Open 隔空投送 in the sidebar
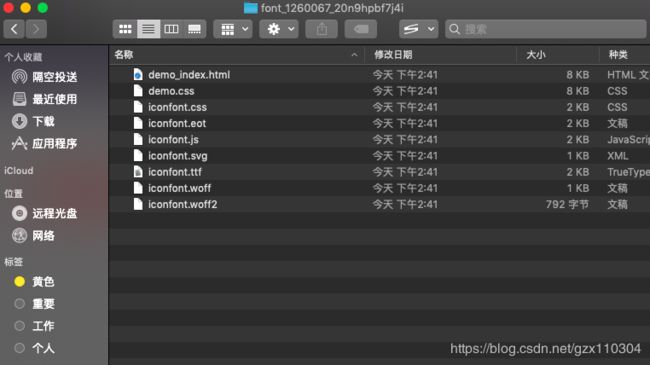Screen dimensions: 650x365 (x=45, y=77)
